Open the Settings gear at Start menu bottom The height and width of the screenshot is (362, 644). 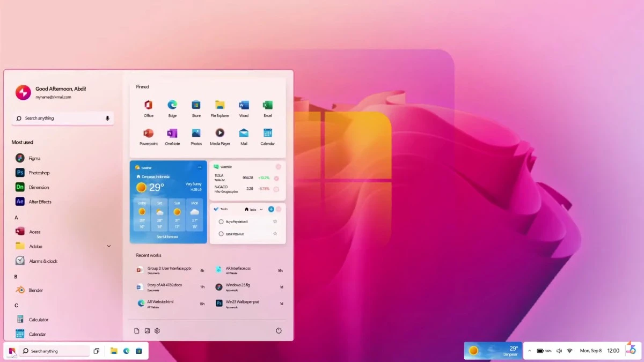(x=157, y=330)
